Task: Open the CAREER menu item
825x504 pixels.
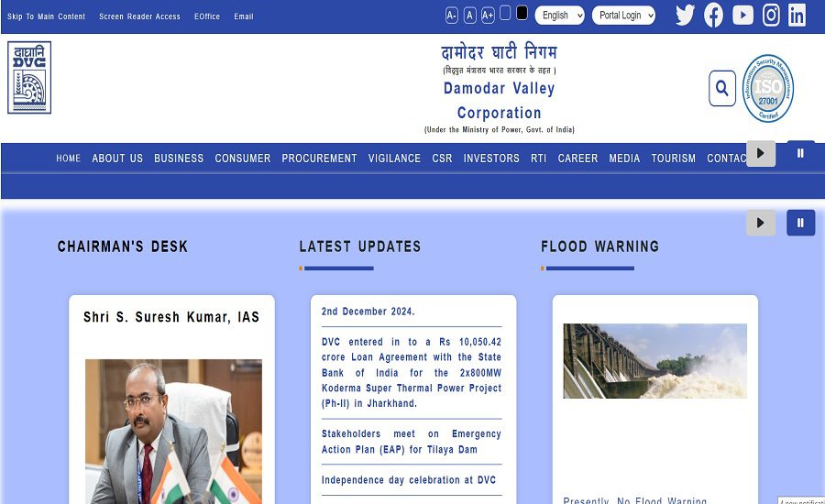Action: click(x=577, y=159)
